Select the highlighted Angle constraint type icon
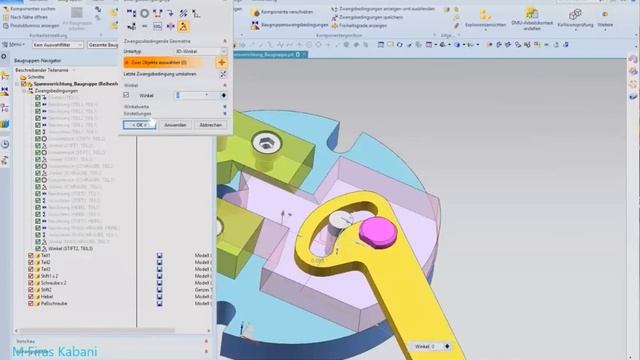640x360 pixels. (x=184, y=27)
